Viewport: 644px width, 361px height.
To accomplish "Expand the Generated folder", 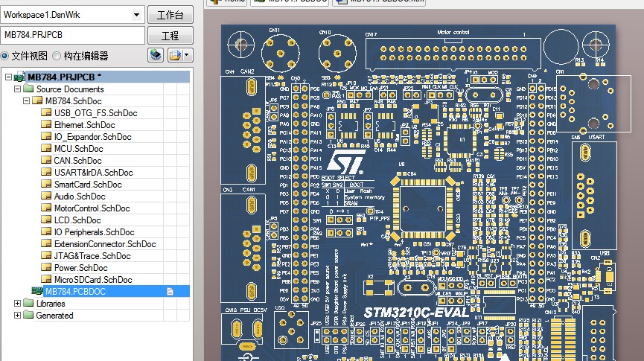I will 17,316.
